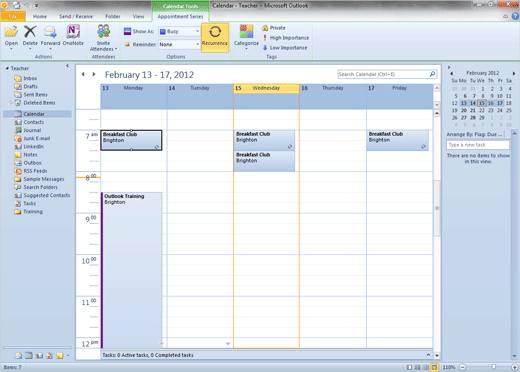Go to next week with forward arrow
520x372 pixels.
94,74
